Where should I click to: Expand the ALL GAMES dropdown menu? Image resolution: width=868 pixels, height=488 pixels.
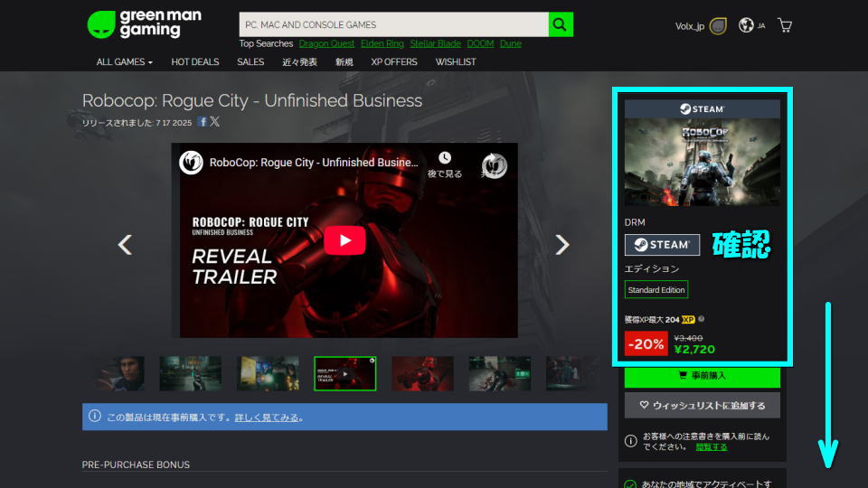124,62
